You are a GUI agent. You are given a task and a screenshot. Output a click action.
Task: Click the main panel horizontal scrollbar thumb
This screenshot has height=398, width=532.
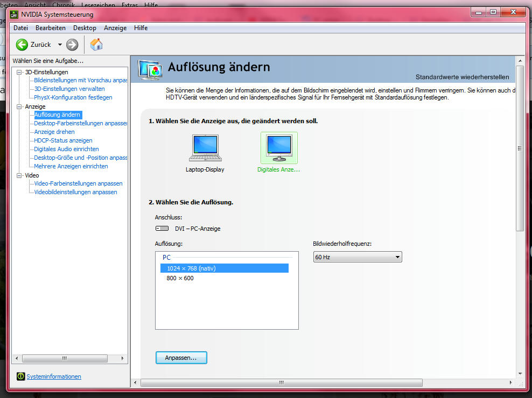coord(282,382)
